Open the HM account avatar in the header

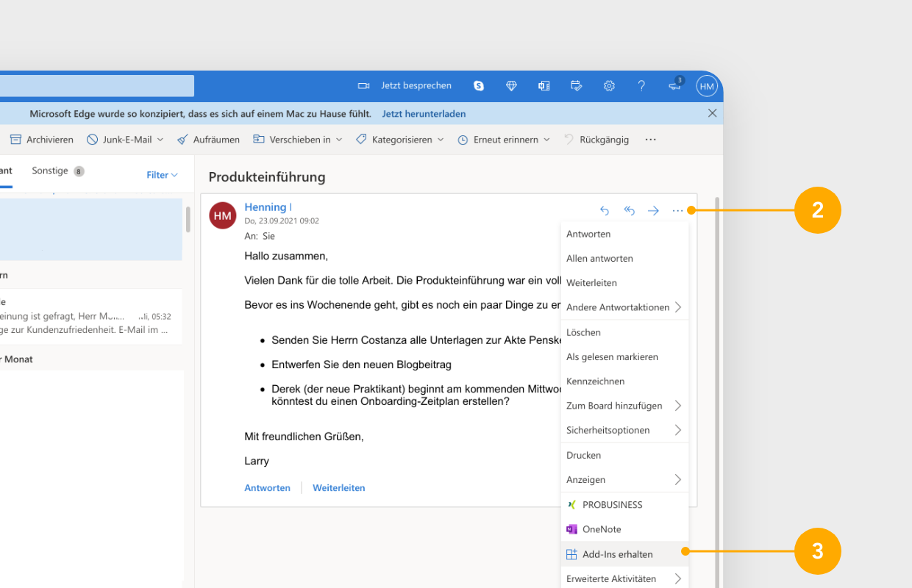[707, 86]
